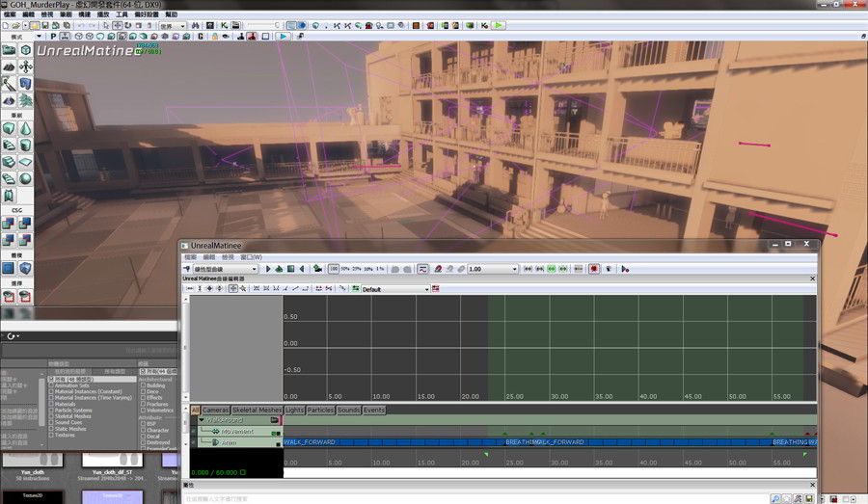Switch to the Sounds track tab

click(349, 410)
